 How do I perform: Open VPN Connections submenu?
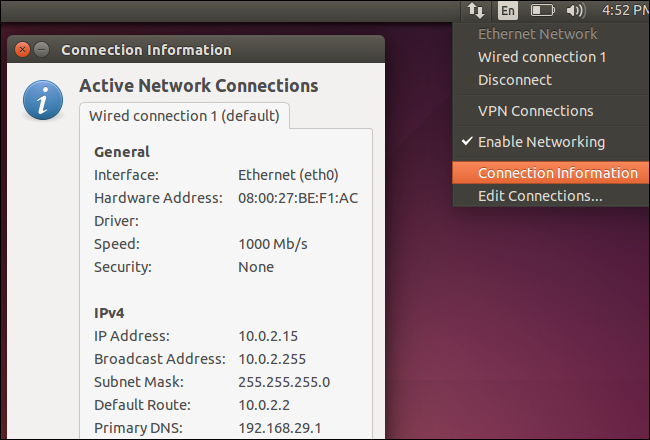point(535,111)
